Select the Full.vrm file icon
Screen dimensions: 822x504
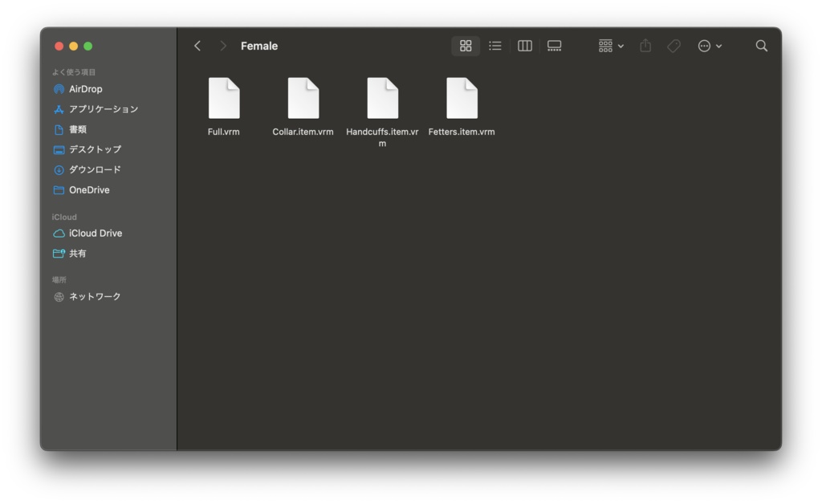point(224,98)
